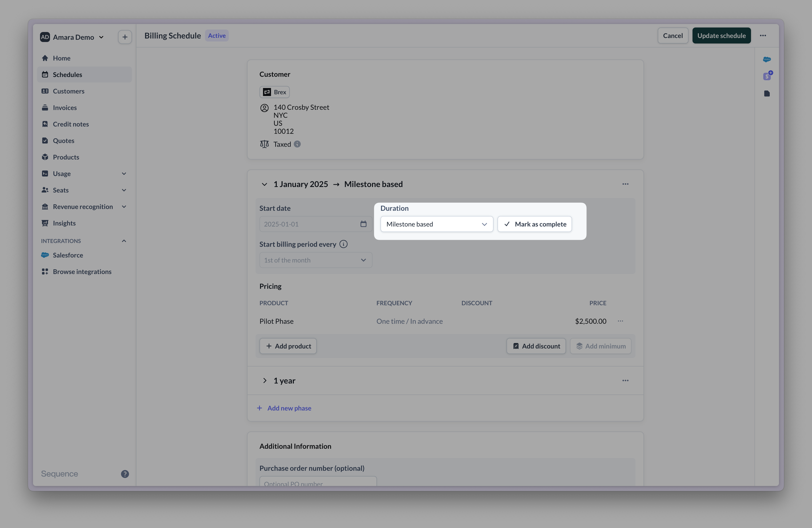
Task: Click the Add minimum button
Action: (x=600, y=346)
